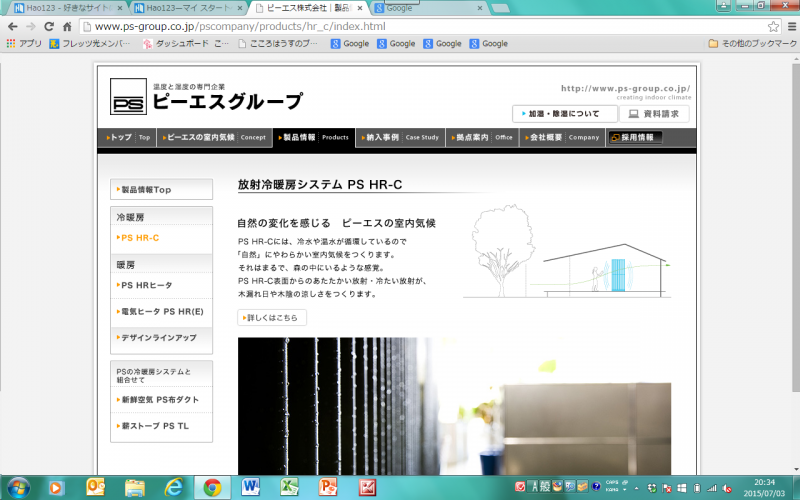The image size is (800, 500).
Task: Launch Internet Explorer from taskbar
Action: 173,488
